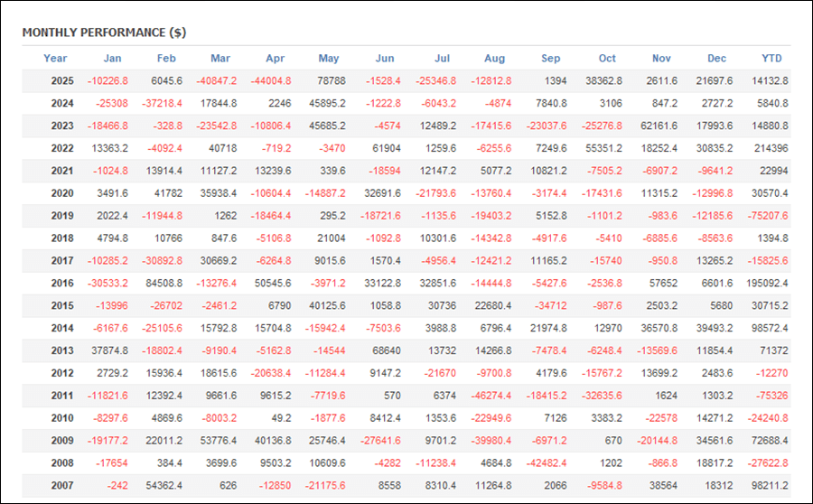Click the YTD column header
Screen dimensions: 813x504
[x=772, y=59]
